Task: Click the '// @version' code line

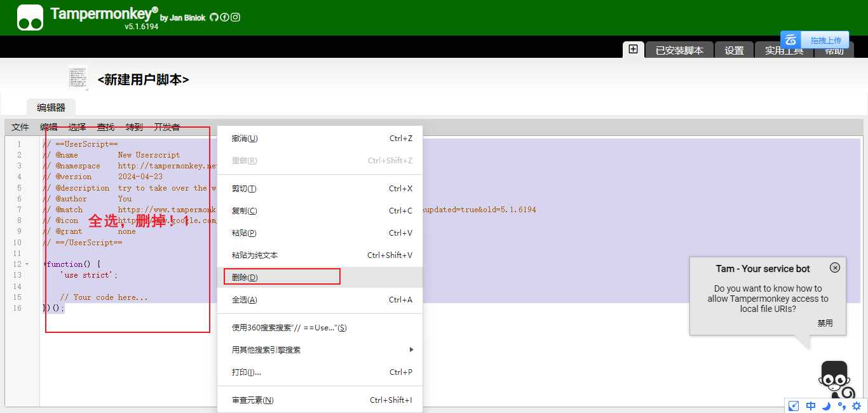Action: coord(103,177)
